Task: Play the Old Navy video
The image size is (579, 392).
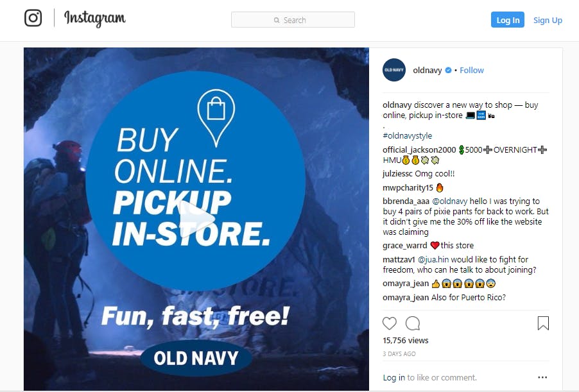Action: coord(196,219)
